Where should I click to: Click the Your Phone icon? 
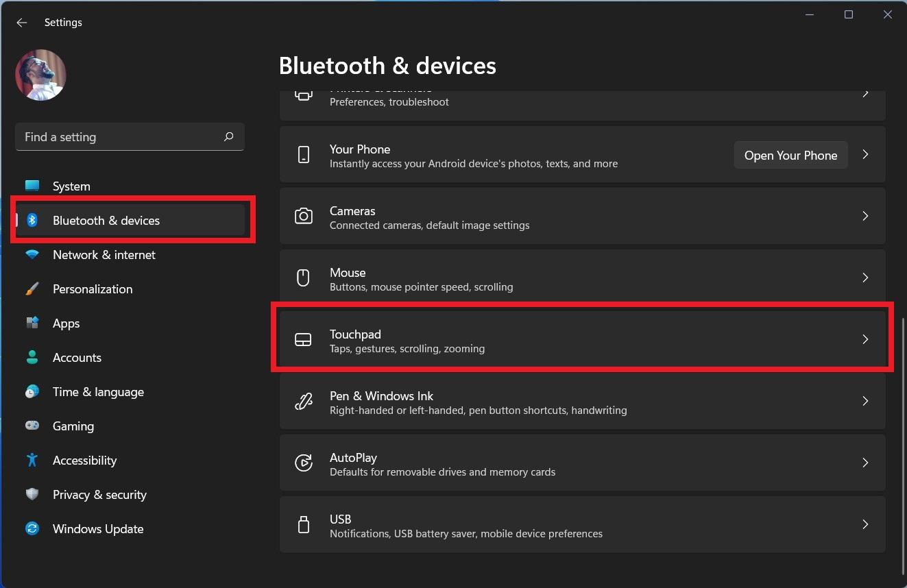point(303,155)
